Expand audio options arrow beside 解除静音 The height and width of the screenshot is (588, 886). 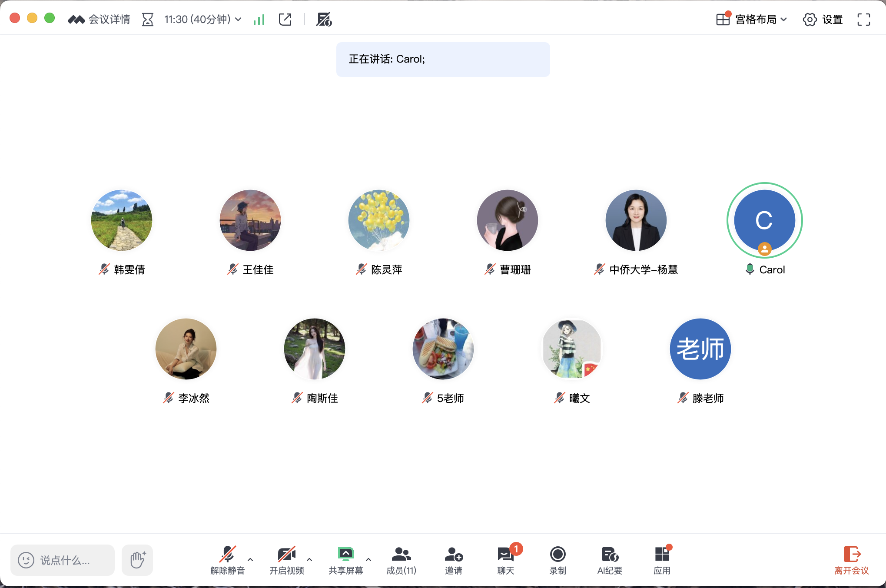tap(250, 559)
